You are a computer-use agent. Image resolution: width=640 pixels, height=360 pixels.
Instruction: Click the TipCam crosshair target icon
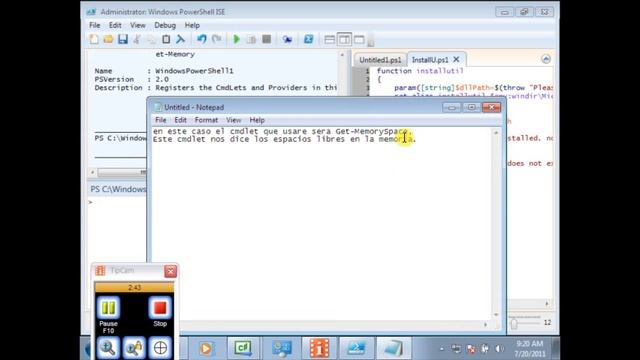[160, 348]
